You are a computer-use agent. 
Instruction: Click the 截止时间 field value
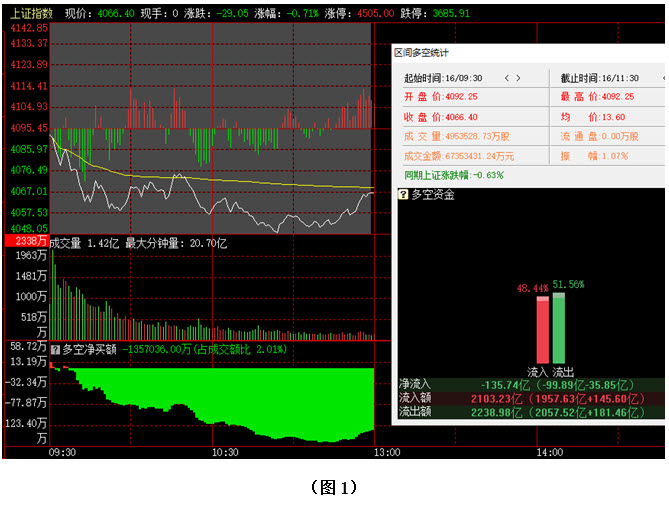click(x=621, y=78)
